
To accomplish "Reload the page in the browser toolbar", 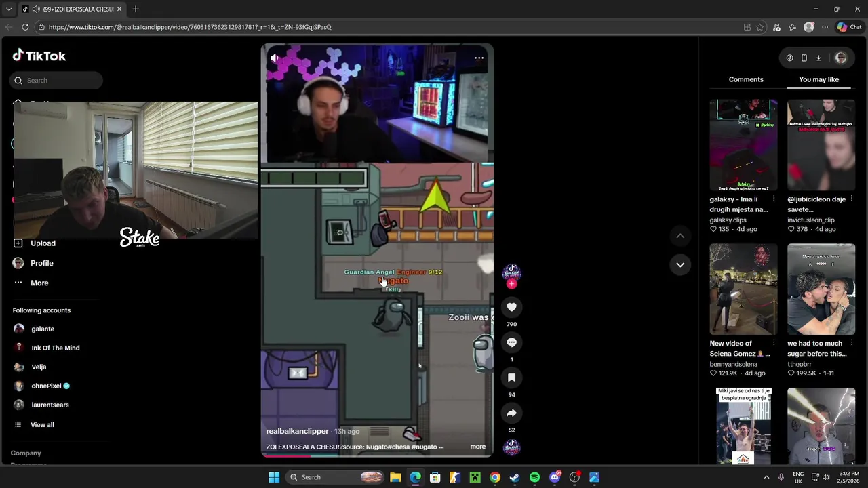I will pos(25,27).
